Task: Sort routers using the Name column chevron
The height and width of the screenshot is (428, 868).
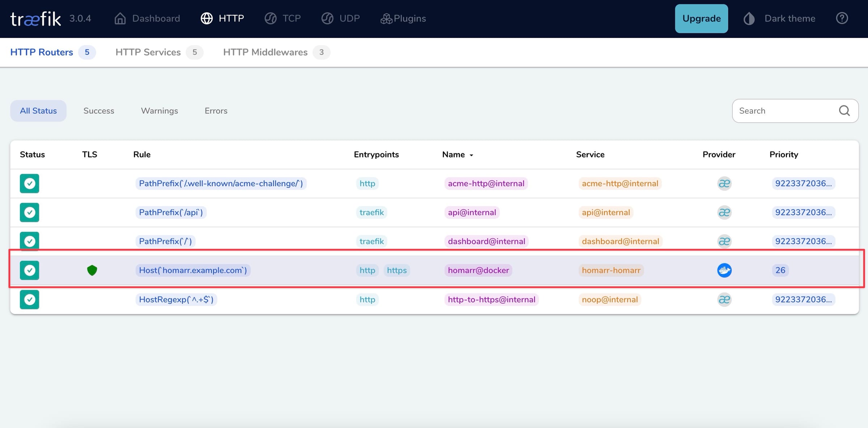Action: pyautogui.click(x=471, y=155)
